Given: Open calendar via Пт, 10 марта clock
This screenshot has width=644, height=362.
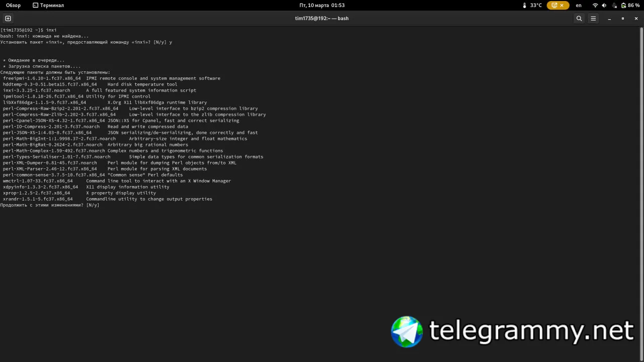Looking at the screenshot, I should point(322,5).
